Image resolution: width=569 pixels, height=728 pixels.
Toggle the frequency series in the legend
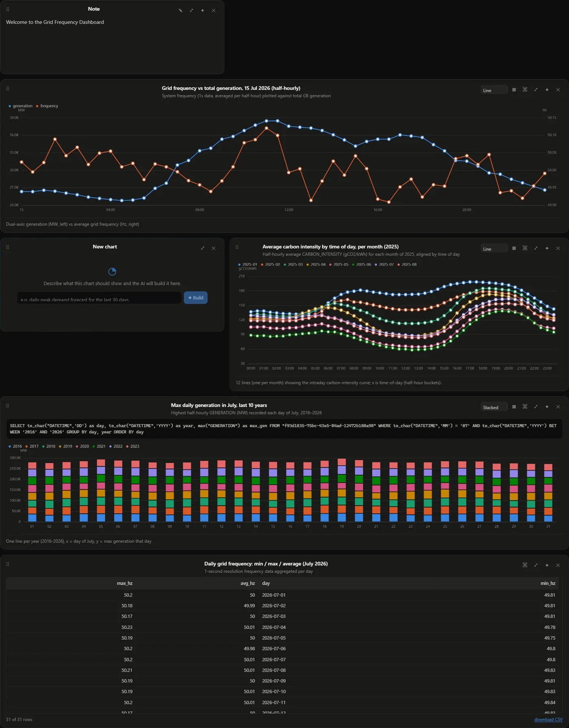[47, 106]
